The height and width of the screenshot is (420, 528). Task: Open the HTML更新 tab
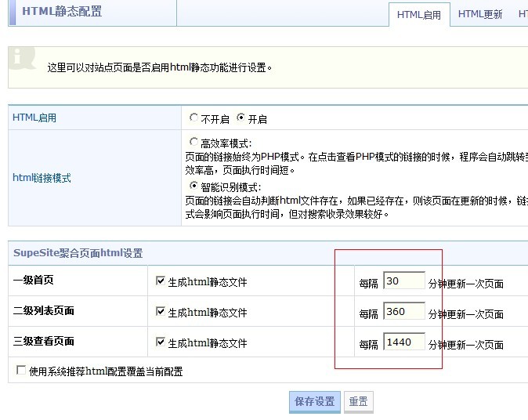(480, 14)
